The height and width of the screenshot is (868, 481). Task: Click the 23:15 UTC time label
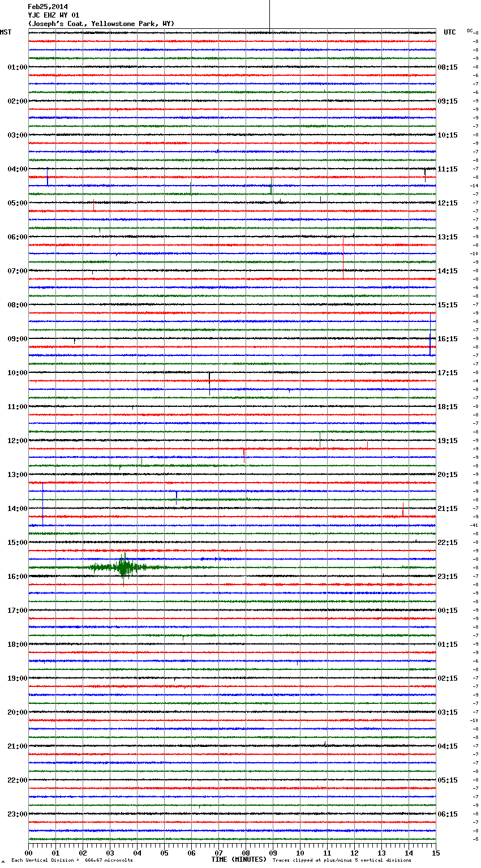(448, 577)
